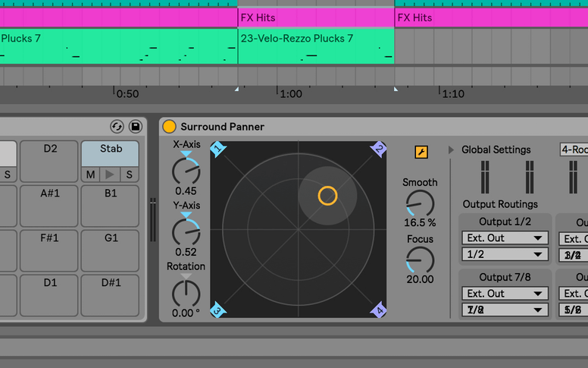Open Output 1/2 Ext. Out dropdown
This screenshot has width=588, height=368.
pos(505,237)
